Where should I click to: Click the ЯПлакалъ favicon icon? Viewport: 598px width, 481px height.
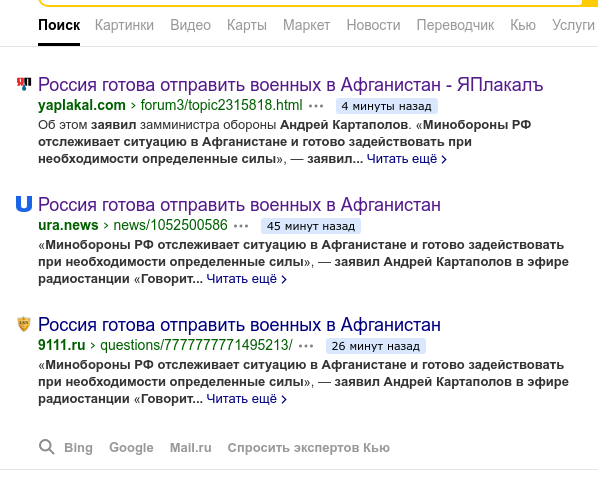[x=24, y=84]
